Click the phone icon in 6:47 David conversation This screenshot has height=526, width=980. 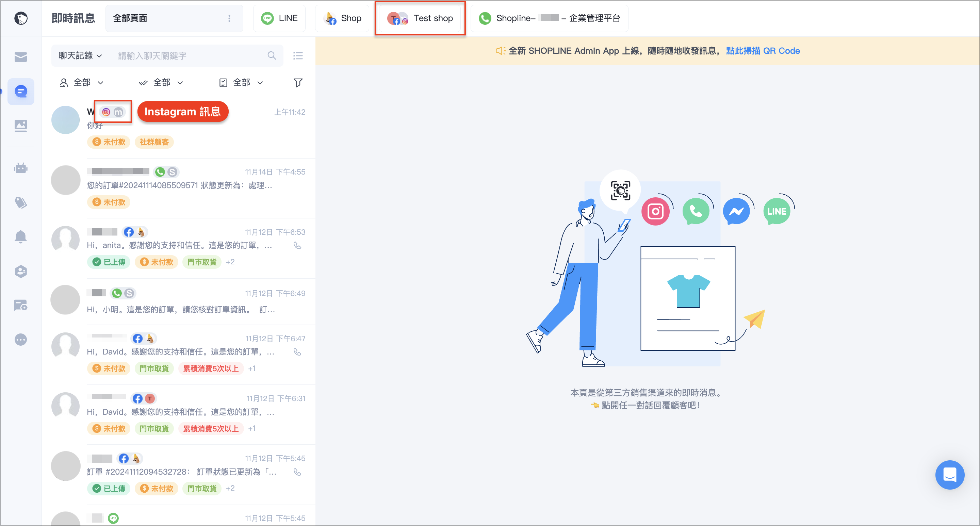[297, 352]
